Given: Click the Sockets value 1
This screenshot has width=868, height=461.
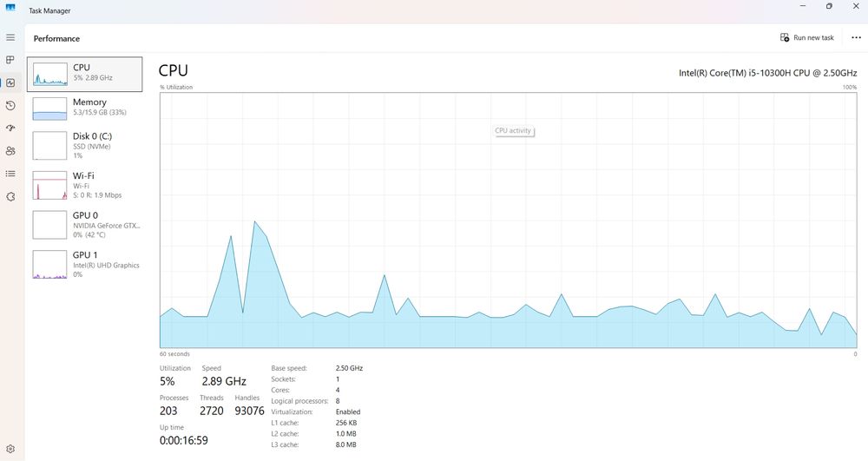Looking at the screenshot, I should click(338, 379).
